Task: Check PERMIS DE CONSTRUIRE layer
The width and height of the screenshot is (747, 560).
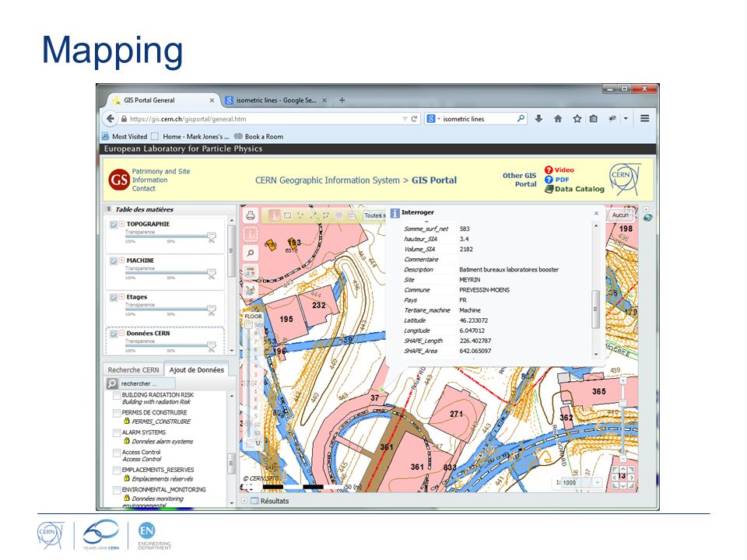Action: pos(117,413)
